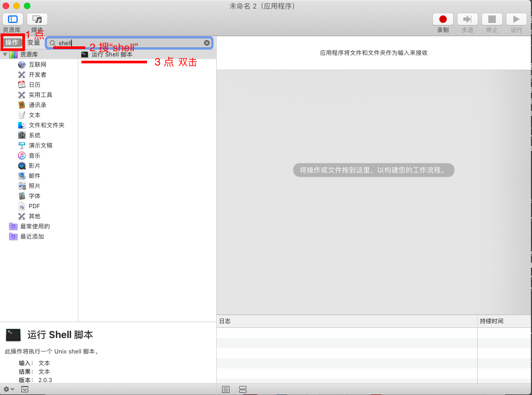Image resolution: width=532 pixels, height=395 pixels.
Task: Click inside the shell search field
Action: (128, 43)
